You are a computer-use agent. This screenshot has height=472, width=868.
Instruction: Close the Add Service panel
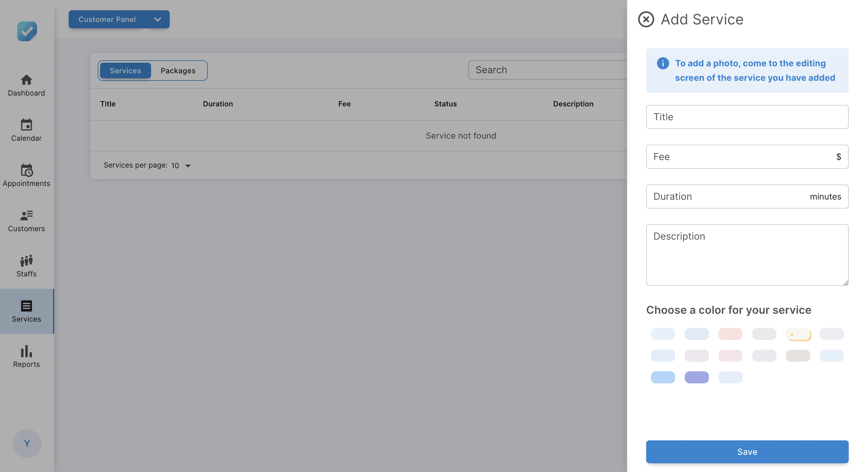[x=646, y=19]
